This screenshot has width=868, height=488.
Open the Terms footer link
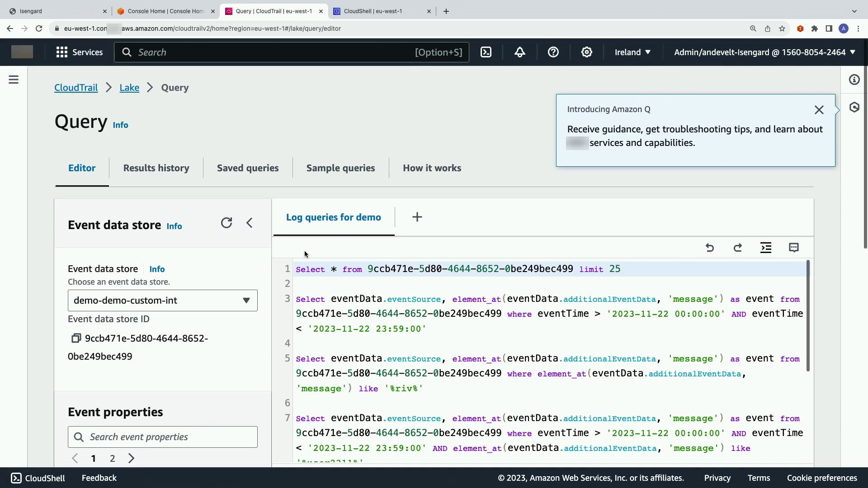759,478
